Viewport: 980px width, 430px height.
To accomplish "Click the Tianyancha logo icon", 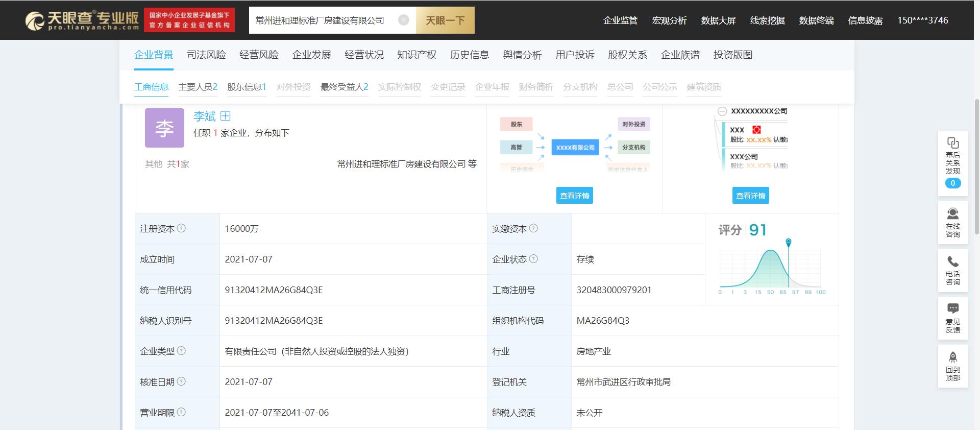I will (35, 21).
